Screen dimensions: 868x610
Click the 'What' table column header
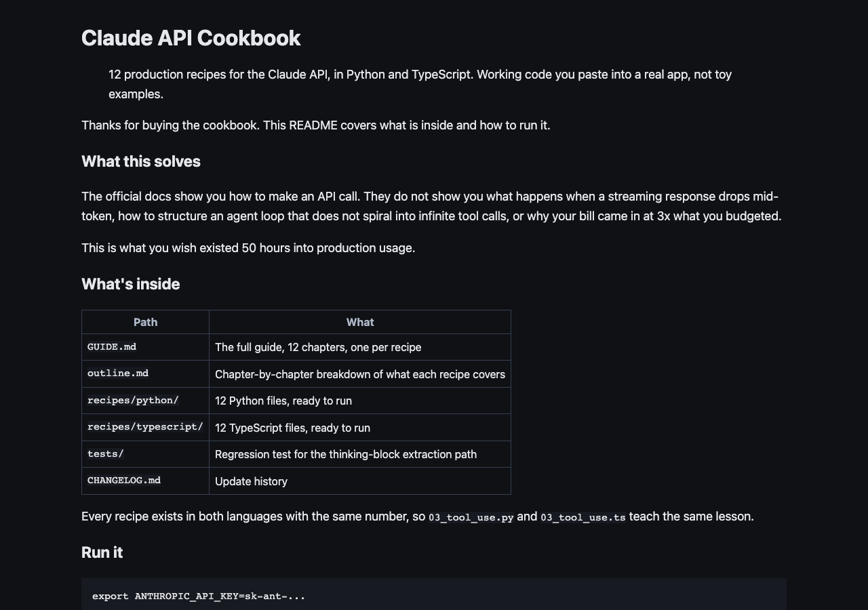point(360,322)
